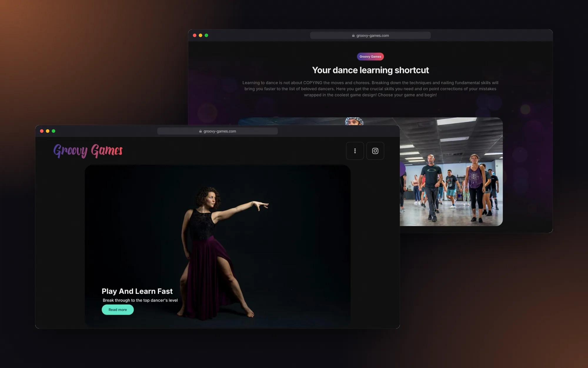Screen dimensions: 588x368
Task: Click the back window address bar
Action: coord(370,36)
